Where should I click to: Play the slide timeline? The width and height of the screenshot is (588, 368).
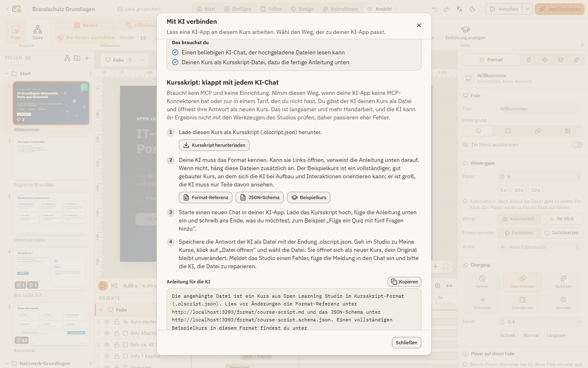pyautogui.click(x=103, y=286)
